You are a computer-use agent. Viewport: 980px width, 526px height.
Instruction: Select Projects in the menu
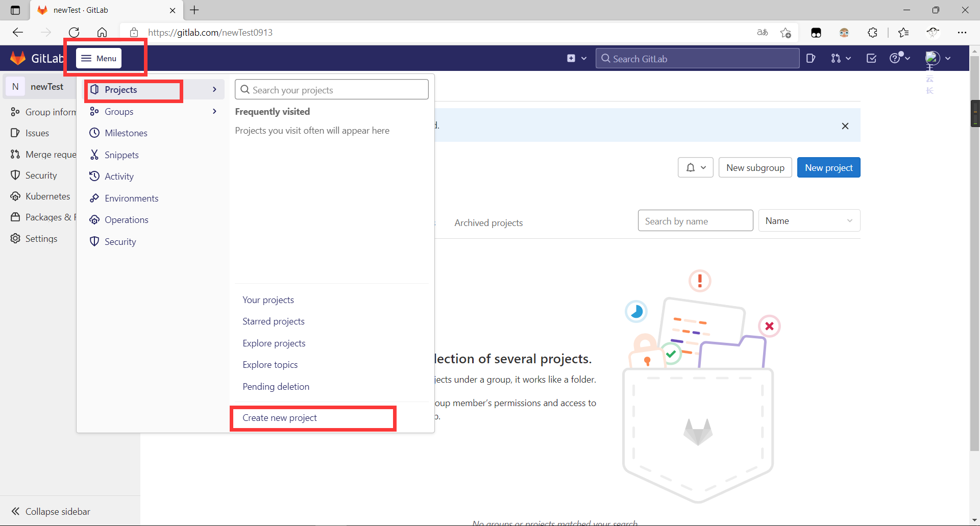point(153,90)
